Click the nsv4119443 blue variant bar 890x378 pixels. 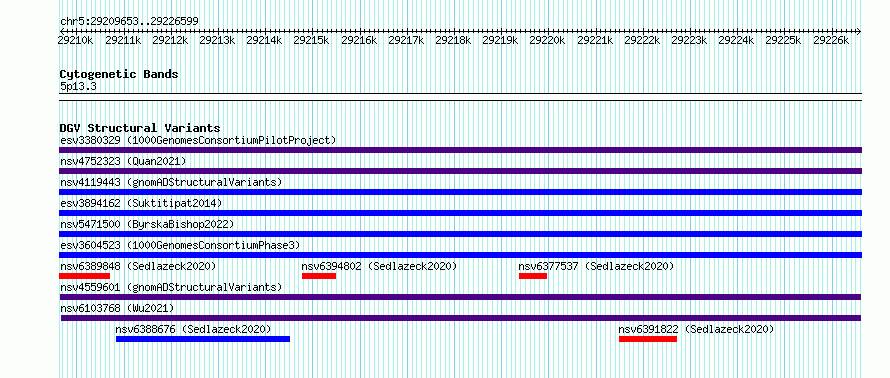pos(460,192)
